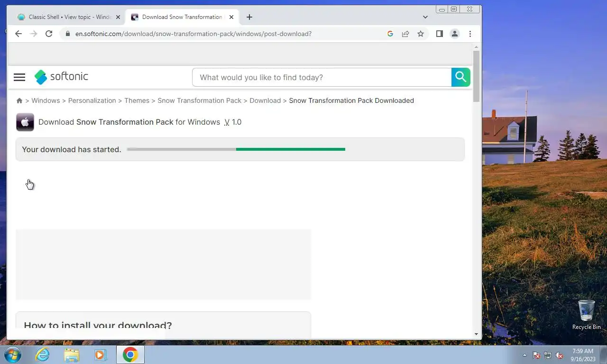The width and height of the screenshot is (607, 364).
Task: Restore down the Chrome window
Action: (454, 9)
